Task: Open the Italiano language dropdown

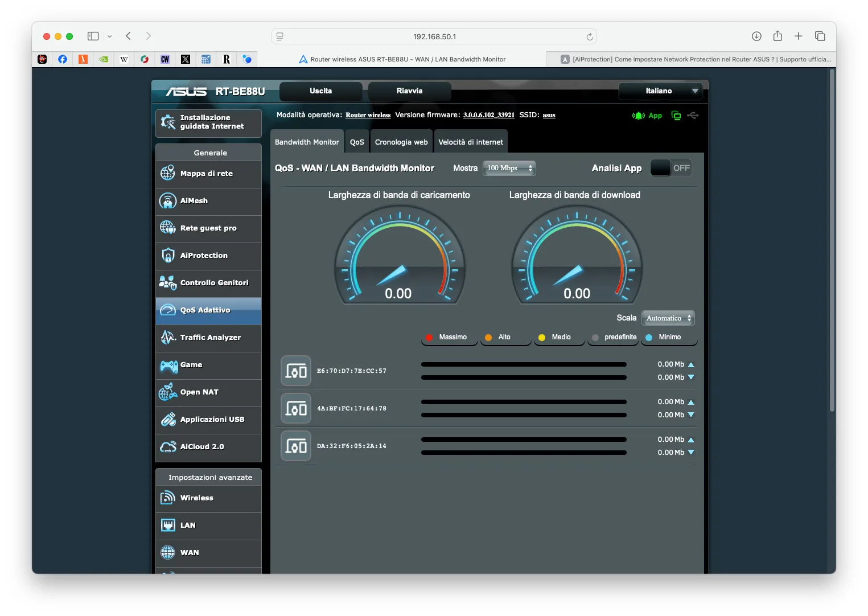Action: click(660, 91)
